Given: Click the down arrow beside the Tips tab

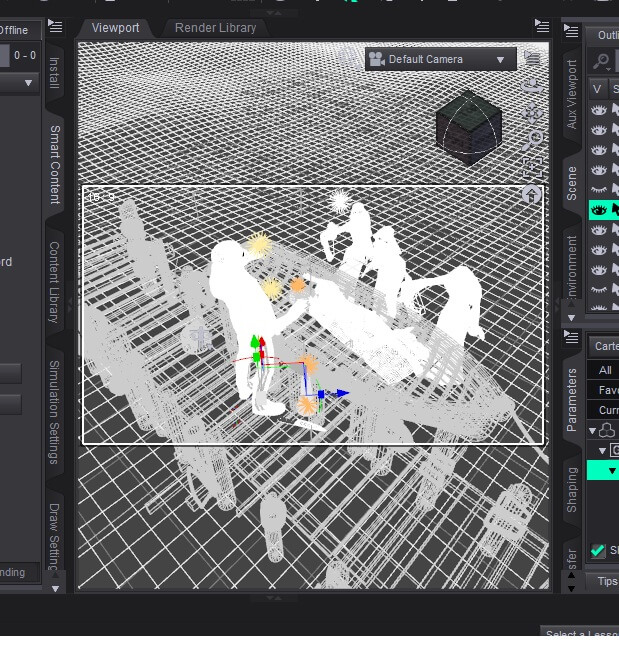Looking at the screenshot, I should [x=571, y=588].
